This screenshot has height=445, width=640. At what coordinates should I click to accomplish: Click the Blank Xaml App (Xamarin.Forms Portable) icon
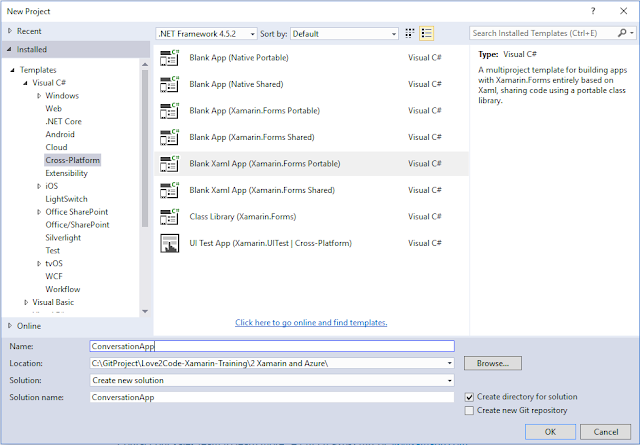[x=169, y=164]
